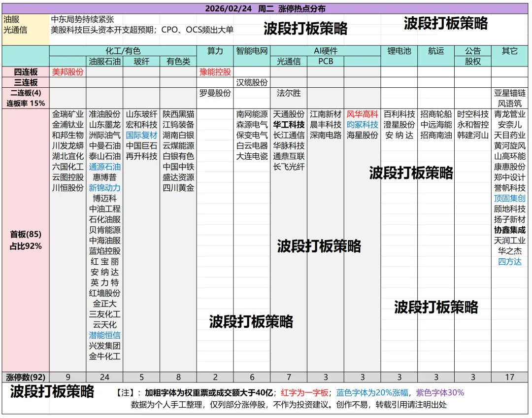Select the '智能电网' column header

click(x=252, y=51)
